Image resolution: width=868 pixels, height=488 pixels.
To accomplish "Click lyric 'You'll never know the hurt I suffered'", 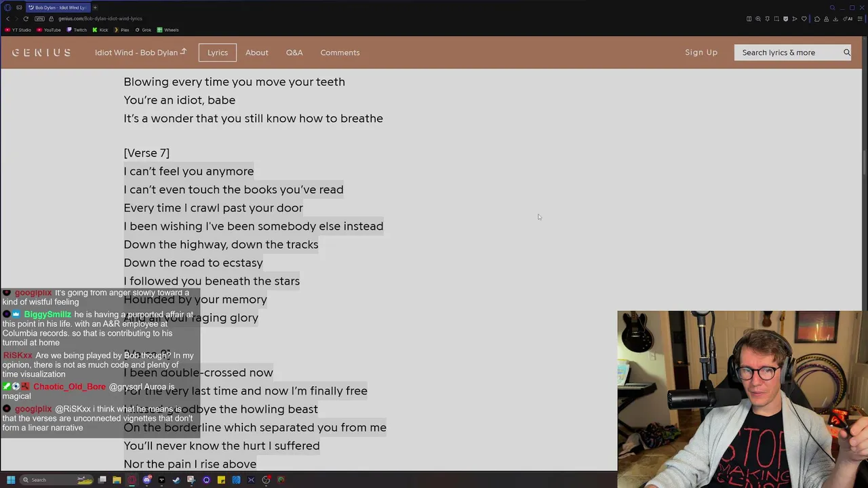I will (x=222, y=445).
